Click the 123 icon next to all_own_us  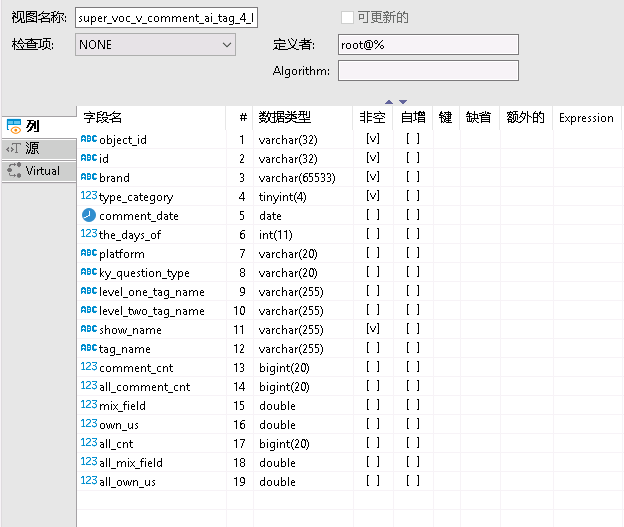88,481
